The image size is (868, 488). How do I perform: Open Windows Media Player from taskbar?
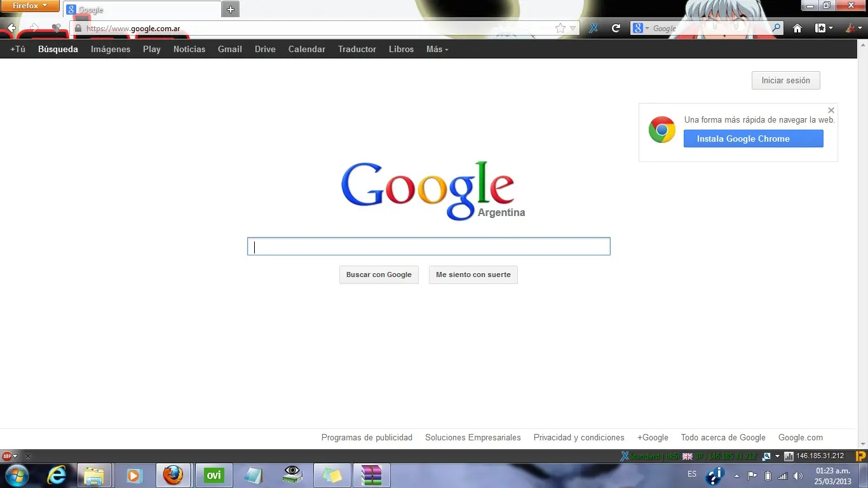(x=133, y=475)
